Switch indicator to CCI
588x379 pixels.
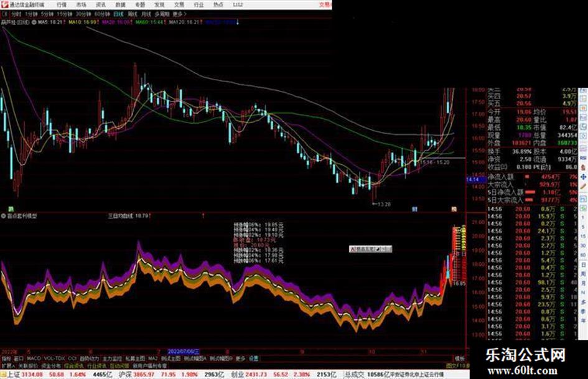pos(72,358)
